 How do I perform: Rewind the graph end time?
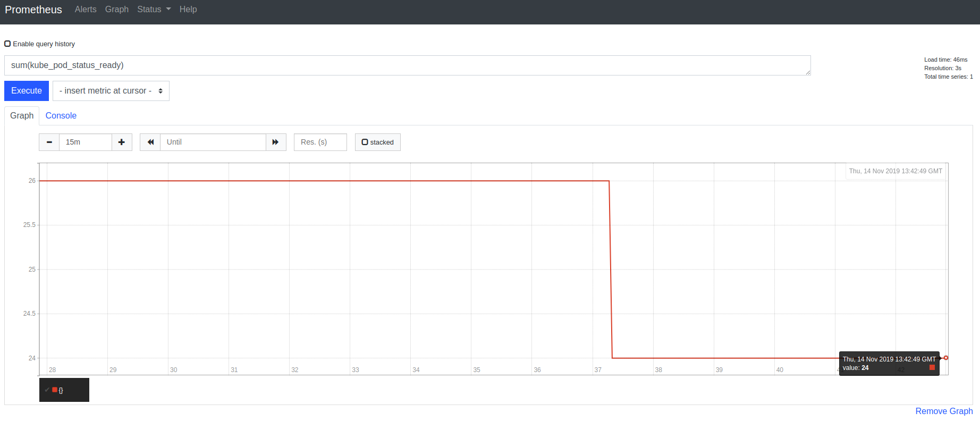click(x=150, y=142)
